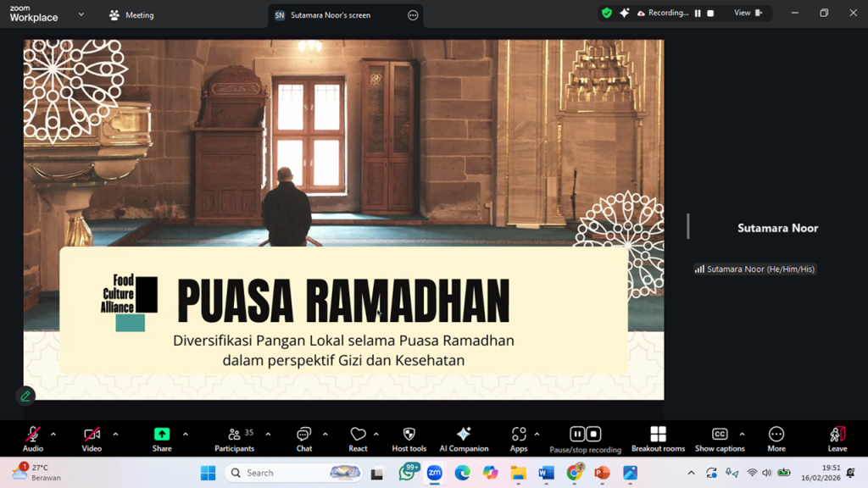
Task: Open the Chat panel
Action: 304,437
